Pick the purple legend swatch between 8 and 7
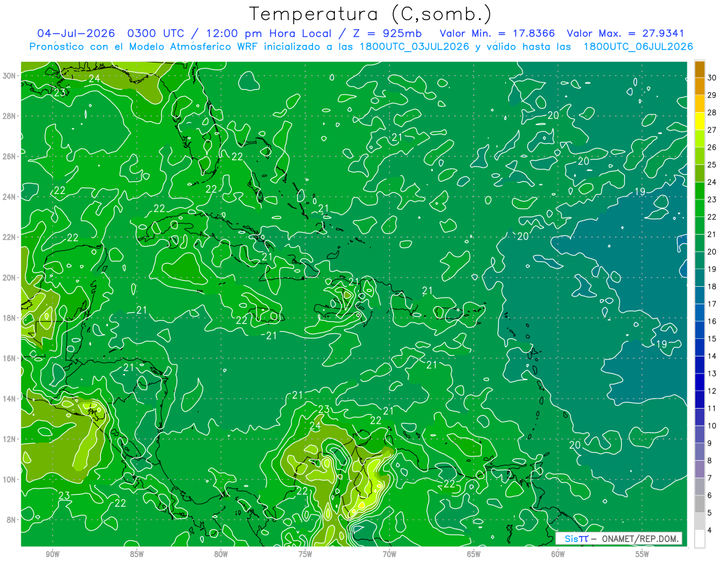Viewport: 728px width, 562px height. tap(700, 469)
